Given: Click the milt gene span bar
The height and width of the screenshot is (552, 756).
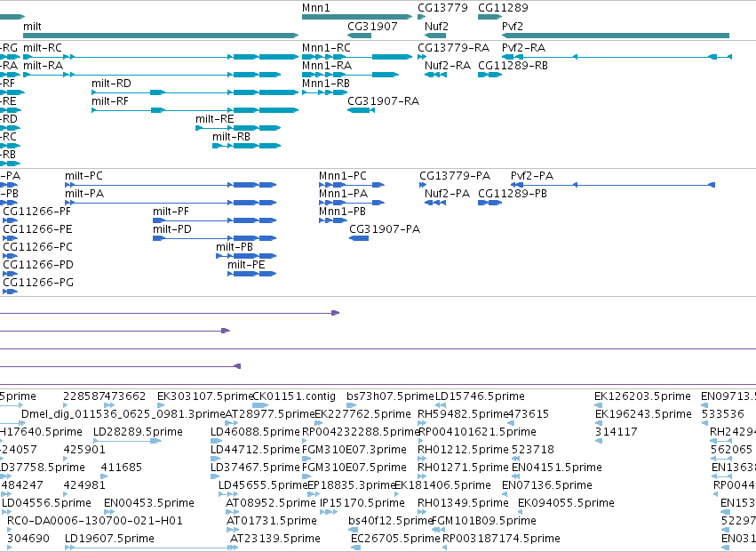Looking at the screenshot, I should pyautogui.click(x=161, y=36).
